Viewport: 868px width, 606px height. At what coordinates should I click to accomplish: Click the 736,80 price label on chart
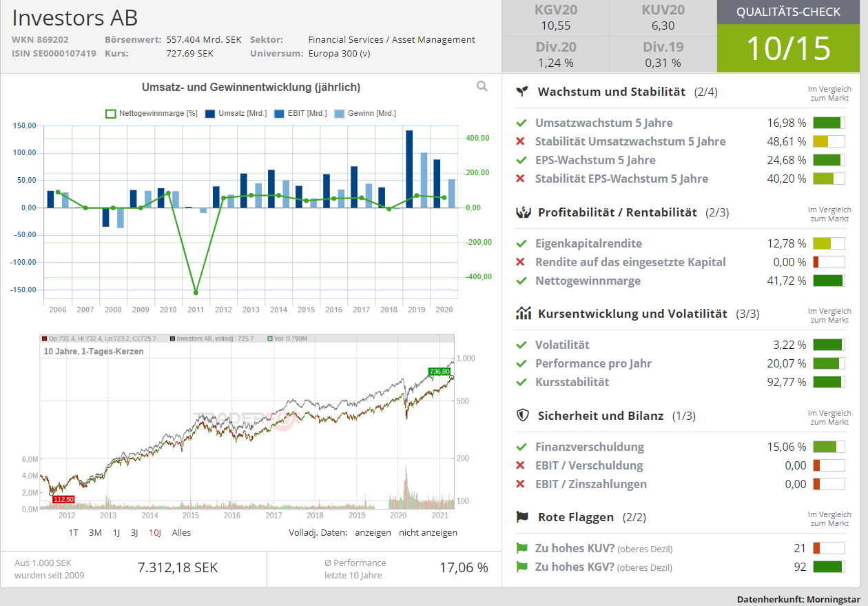(439, 372)
